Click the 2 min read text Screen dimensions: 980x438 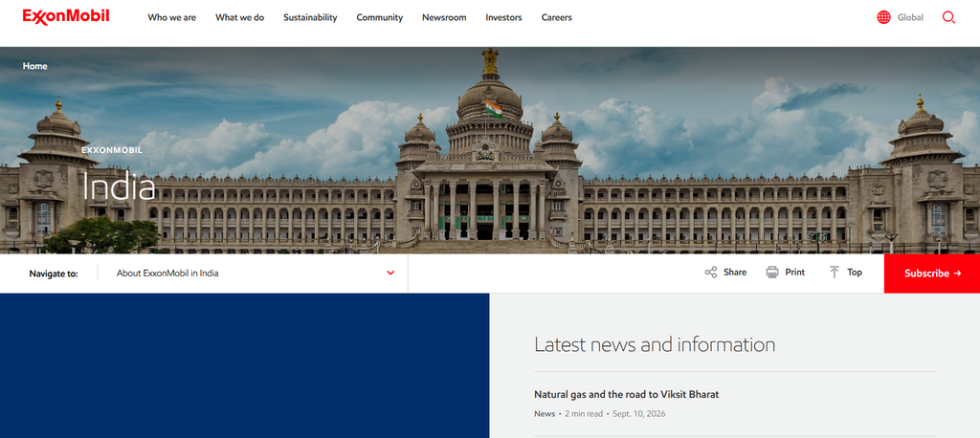click(584, 414)
